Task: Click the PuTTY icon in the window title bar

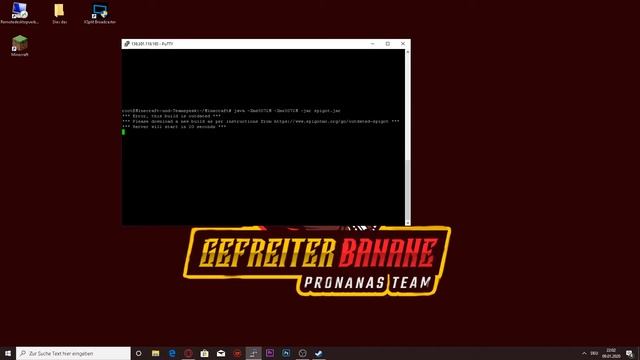Action: pyautogui.click(x=127, y=44)
